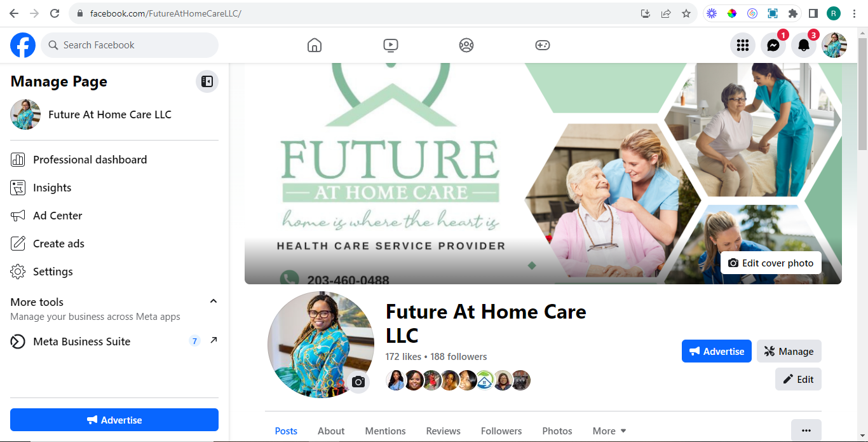Expand the More tab dropdown
Viewport: 868px width, 442px height.
pyautogui.click(x=609, y=431)
